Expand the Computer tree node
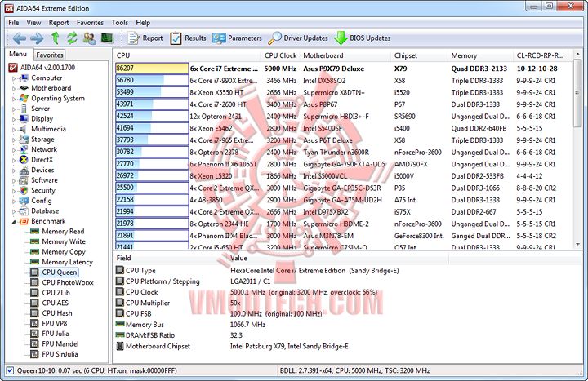The width and height of the screenshot is (588, 381). 14,78
